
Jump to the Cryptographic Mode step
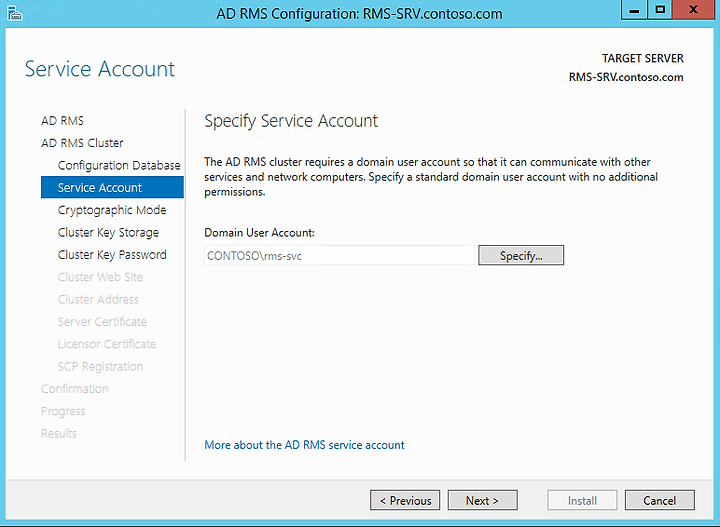pos(112,210)
